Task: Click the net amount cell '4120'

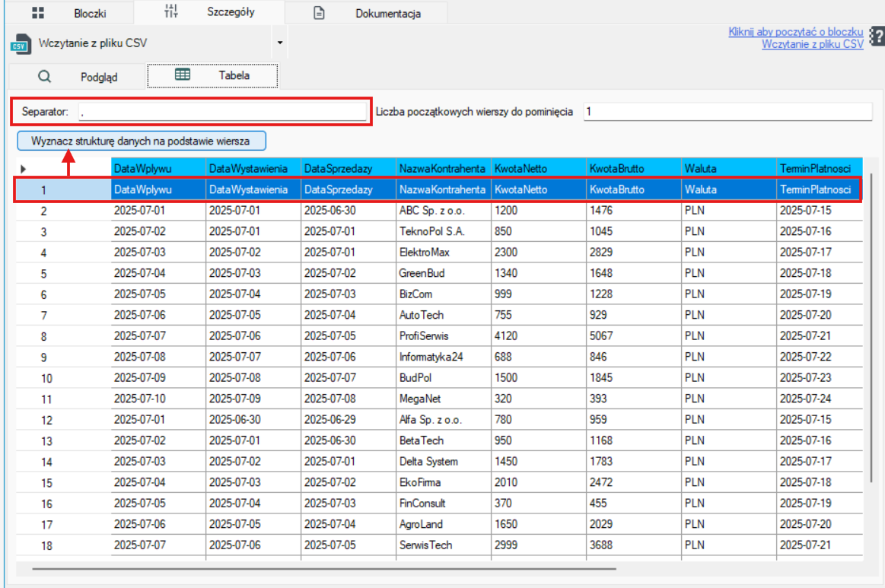Action: pos(539,336)
